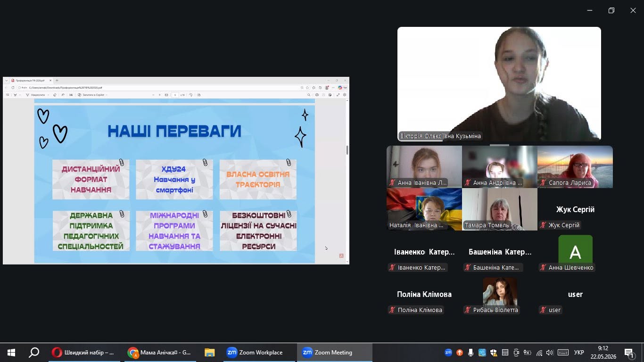Viewport: 644px width, 362px height.
Task: Switch to Zoom Meeting taskbar item
Action: [334, 353]
